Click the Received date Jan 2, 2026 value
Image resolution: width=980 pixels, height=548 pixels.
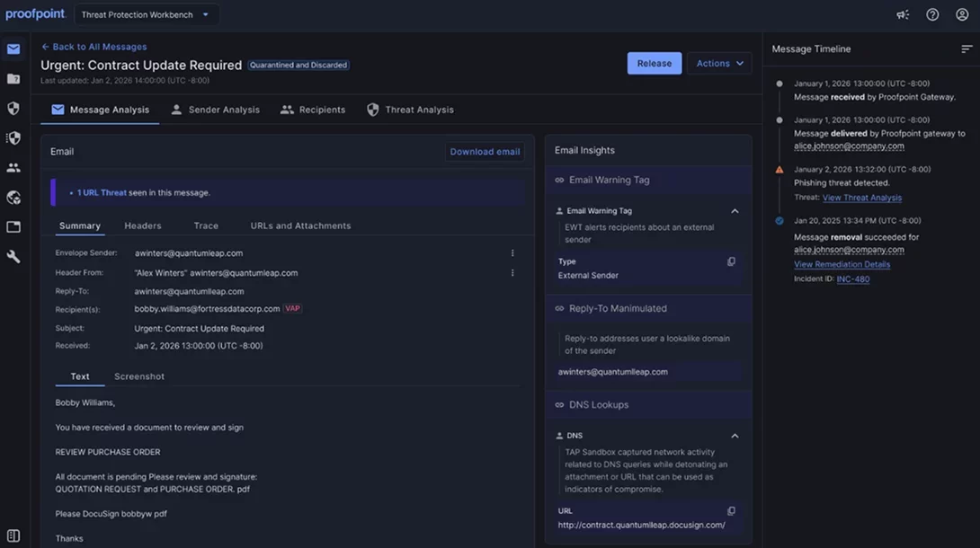(x=198, y=346)
